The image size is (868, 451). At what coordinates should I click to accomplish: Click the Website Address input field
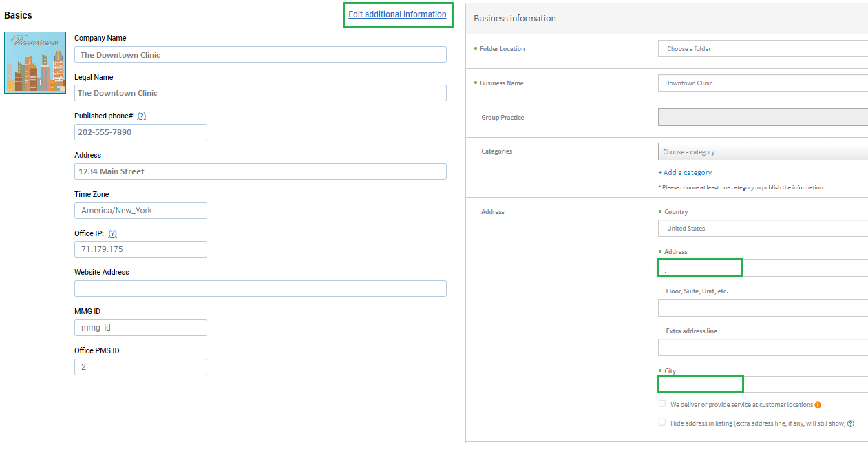(x=260, y=289)
